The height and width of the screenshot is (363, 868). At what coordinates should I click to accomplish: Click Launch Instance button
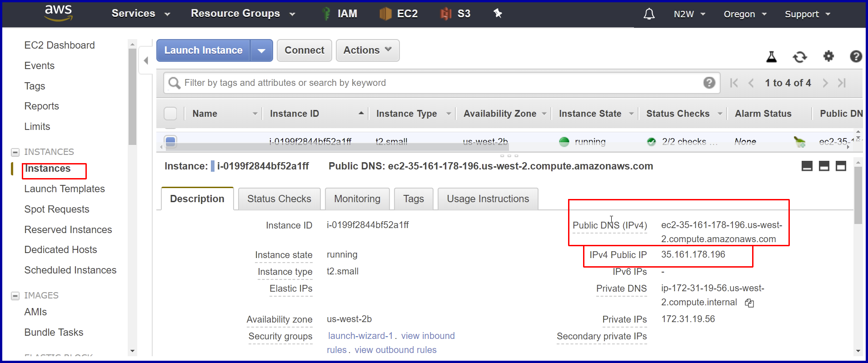pyautogui.click(x=203, y=50)
